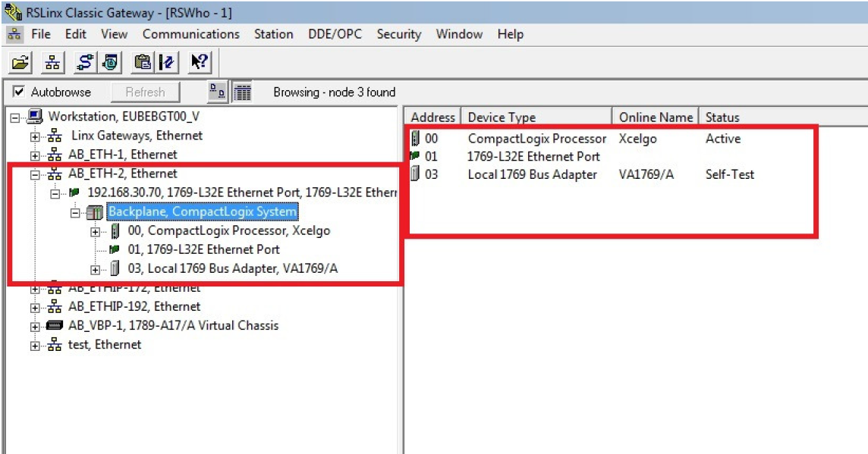The width and height of the screenshot is (868, 454).
Task: Click the Ethernet port icon at address 01 in list
Action: click(414, 156)
